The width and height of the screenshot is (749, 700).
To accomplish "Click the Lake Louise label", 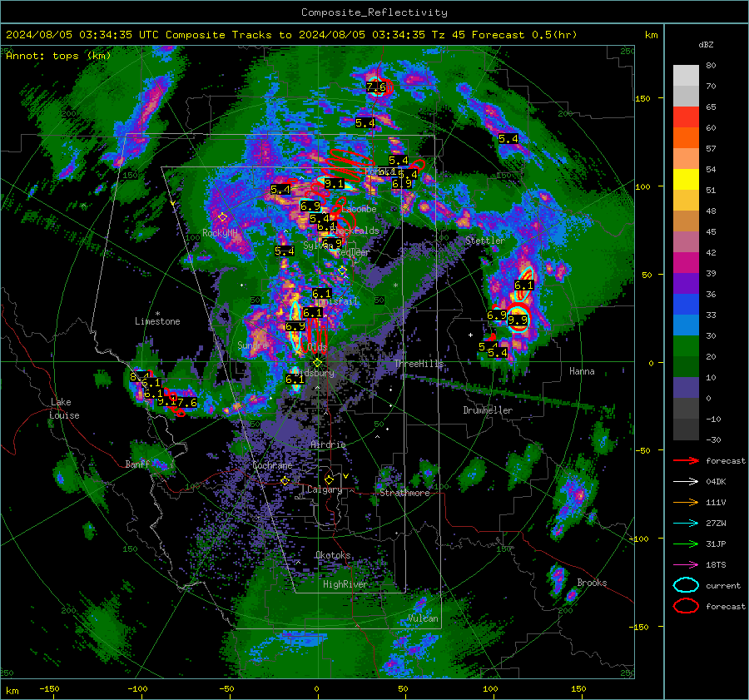I will click(64, 409).
